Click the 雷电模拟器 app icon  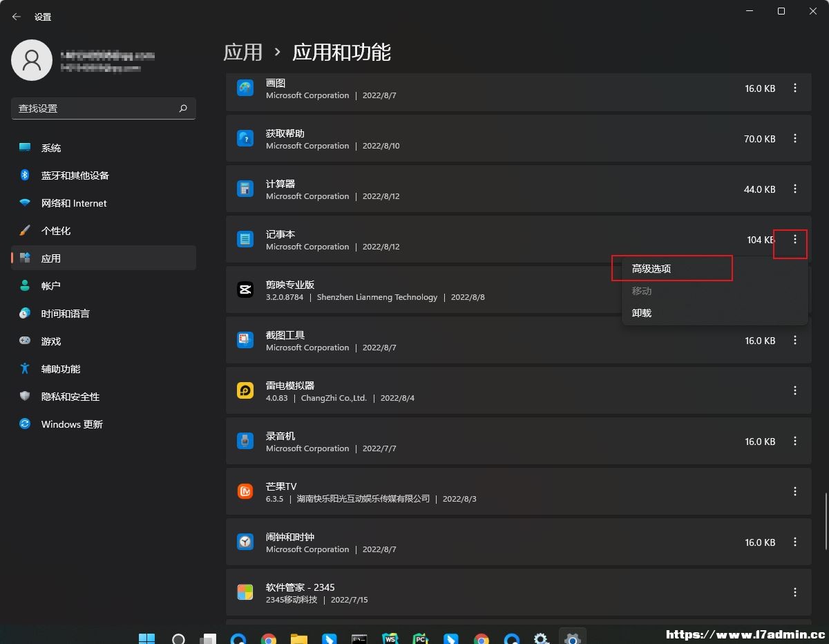tap(245, 391)
